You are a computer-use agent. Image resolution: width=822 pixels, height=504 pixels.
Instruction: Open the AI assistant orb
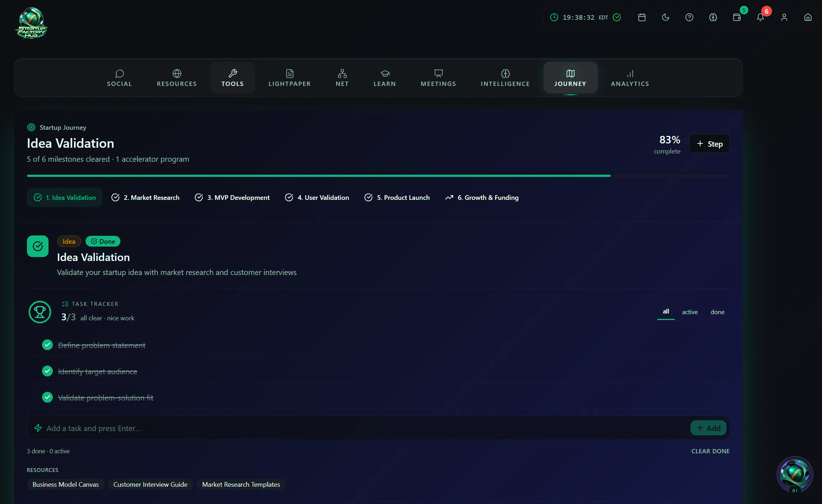pos(795,475)
